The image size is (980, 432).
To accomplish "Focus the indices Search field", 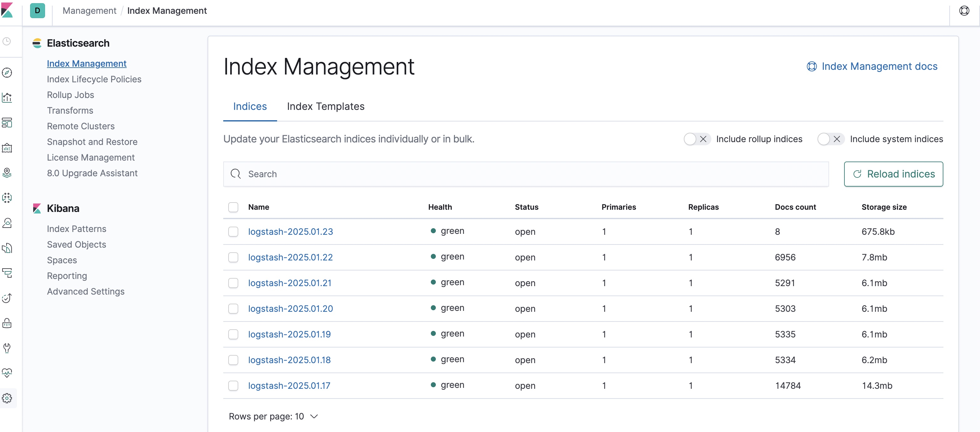I will pyautogui.click(x=526, y=174).
